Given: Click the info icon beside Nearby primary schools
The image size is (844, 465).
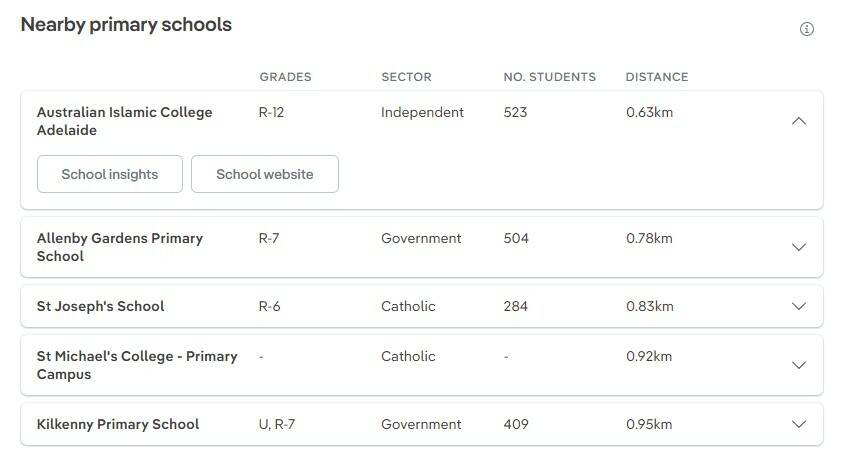Looking at the screenshot, I should pyautogui.click(x=807, y=29).
